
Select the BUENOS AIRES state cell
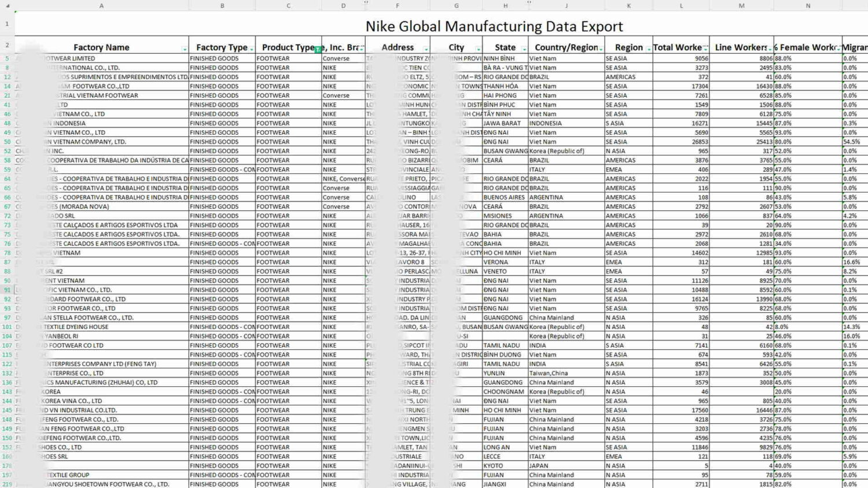click(505, 197)
